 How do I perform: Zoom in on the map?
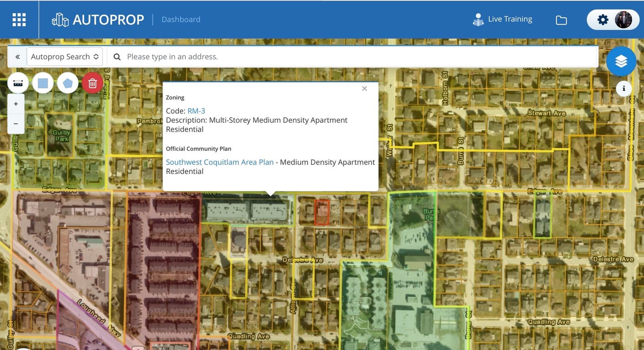[x=16, y=104]
